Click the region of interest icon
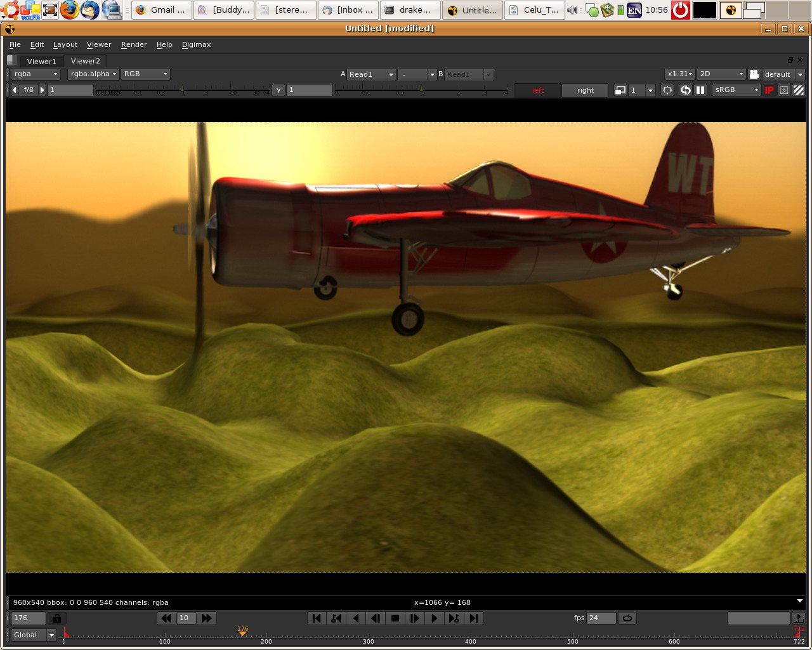 click(667, 90)
